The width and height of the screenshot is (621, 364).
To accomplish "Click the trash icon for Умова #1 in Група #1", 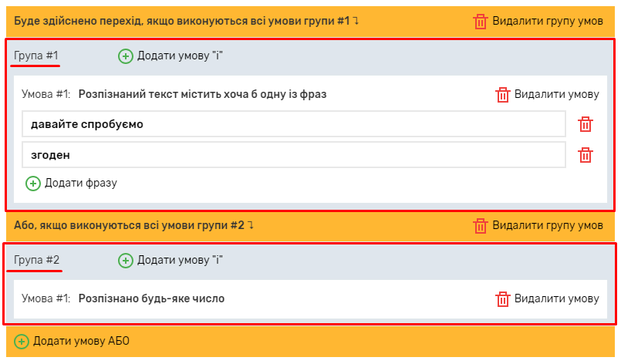I will pyautogui.click(x=503, y=94).
